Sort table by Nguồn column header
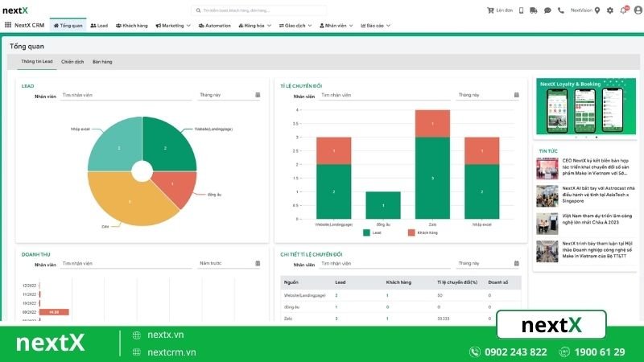The height and width of the screenshot is (362, 644). pyautogui.click(x=291, y=282)
